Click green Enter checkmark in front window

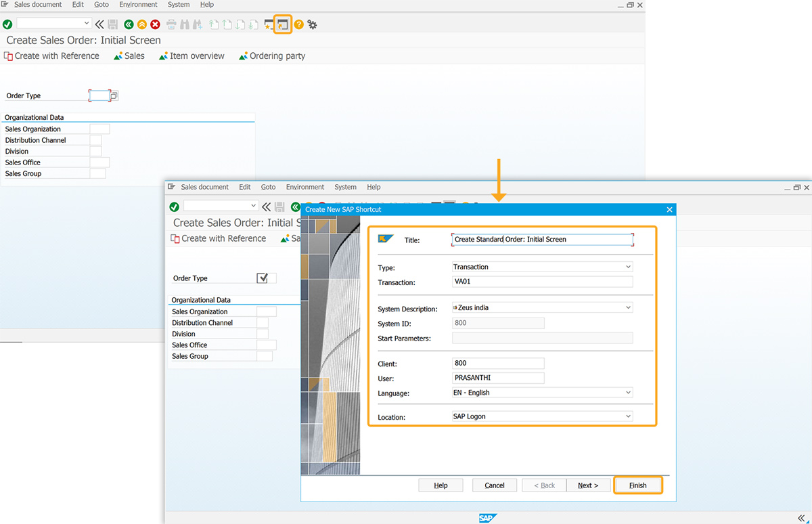pyautogui.click(x=174, y=206)
